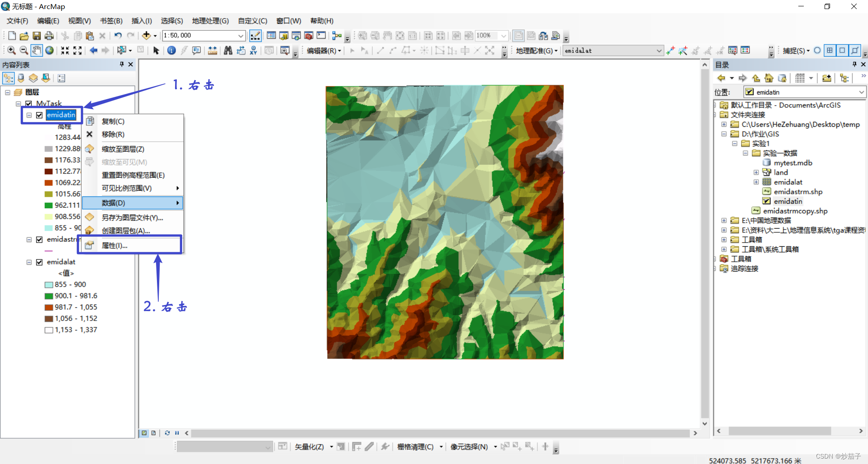Open the 数据(D) submenu

pyautogui.click(x=133, y=203)
